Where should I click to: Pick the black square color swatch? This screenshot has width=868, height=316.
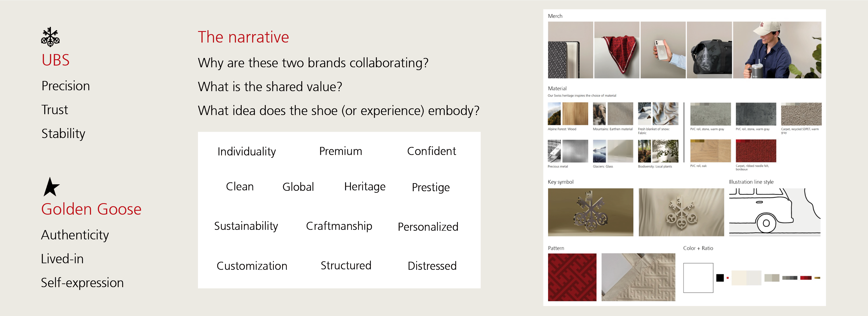720,278
